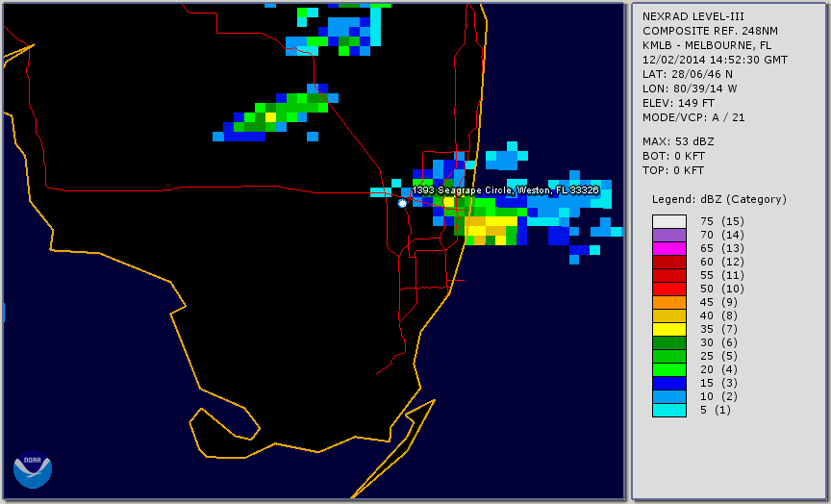Image resolution: width=831 pixels, height=504 pixels.
Task: Select the 10 dBZ light blue swatch
Action: click(669, 397)
